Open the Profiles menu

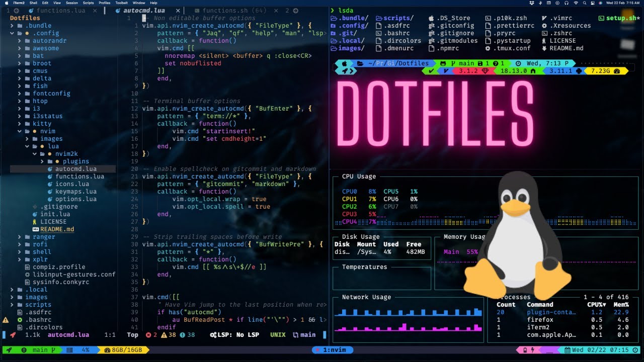click(104, 3)
